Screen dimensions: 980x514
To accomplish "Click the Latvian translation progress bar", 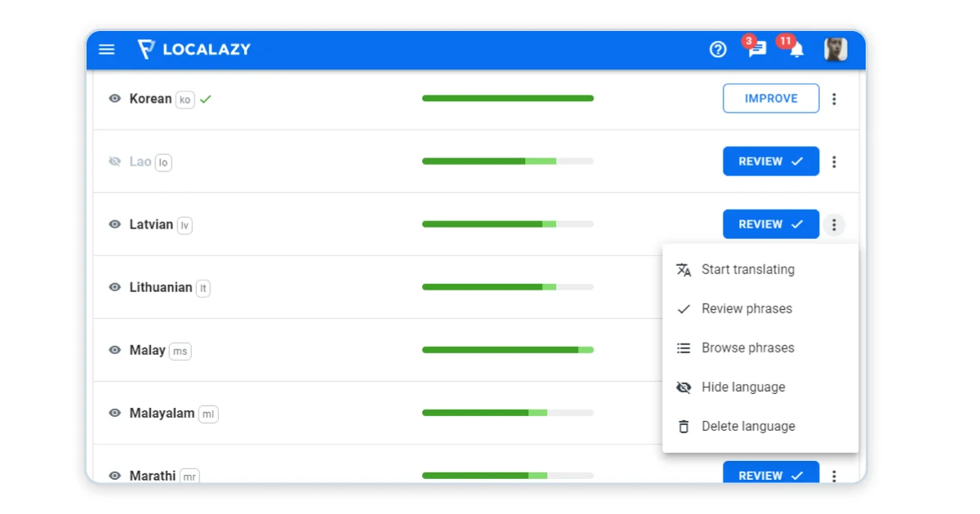I will 507,224.
